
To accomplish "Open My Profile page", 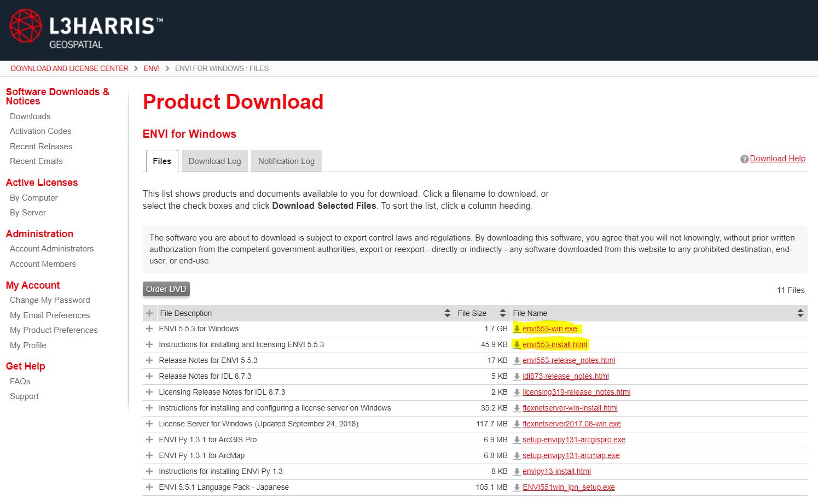I will (28, 345).
